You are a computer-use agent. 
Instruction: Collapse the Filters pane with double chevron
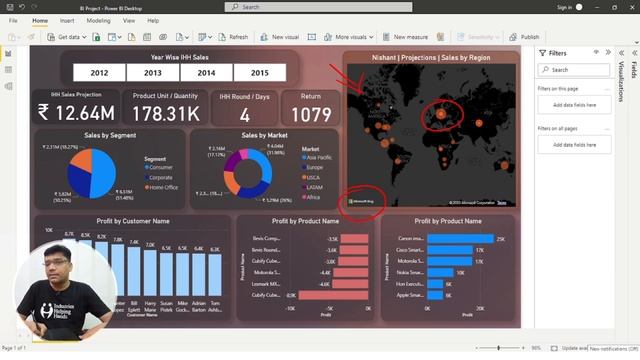608,52
